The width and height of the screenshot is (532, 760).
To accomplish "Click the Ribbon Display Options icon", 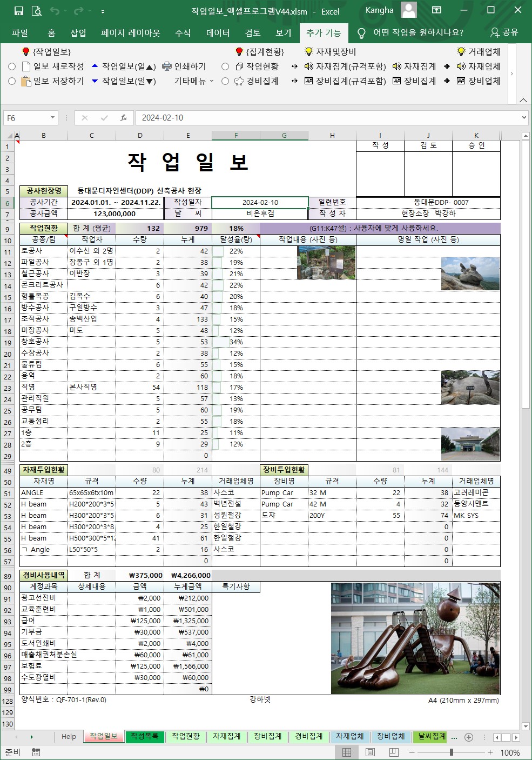I will coord(436,10).
